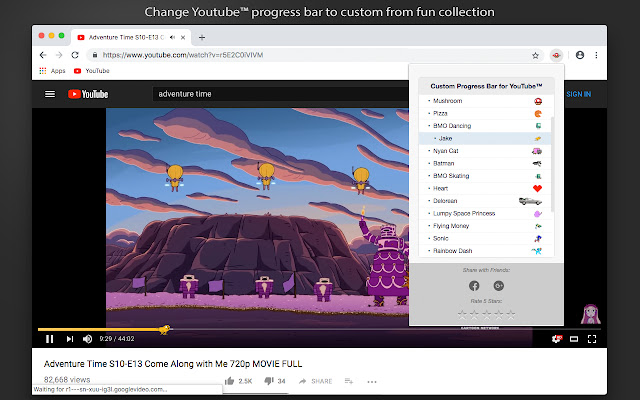Choose Rainbow Dash progress bar

(x=485, y=251)
